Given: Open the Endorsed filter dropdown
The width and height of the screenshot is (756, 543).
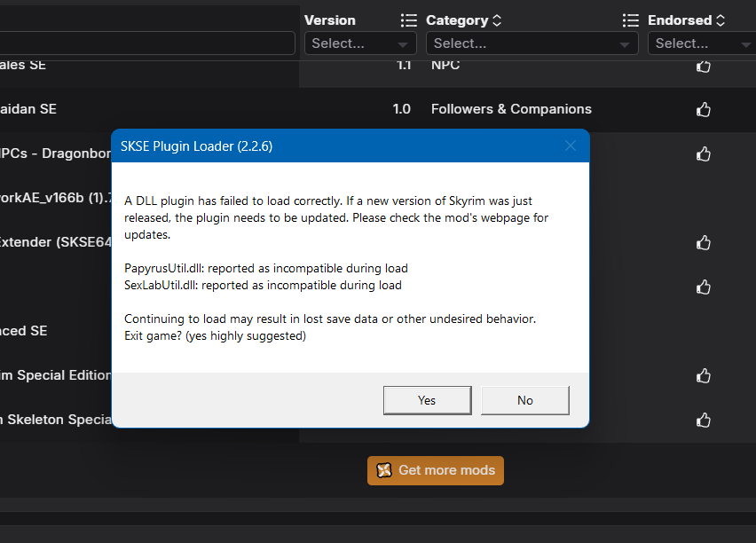Looking at the screenshot, I should 702,43.
